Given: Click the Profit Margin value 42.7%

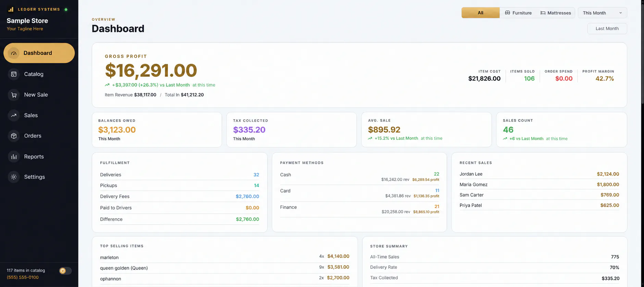Looking at the screenshot, I should [x=605, y=79].
